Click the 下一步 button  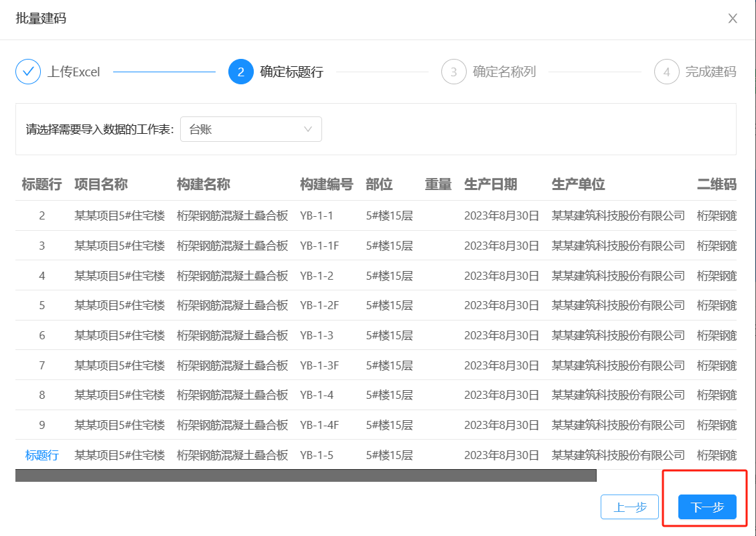[x=706, y=507]
